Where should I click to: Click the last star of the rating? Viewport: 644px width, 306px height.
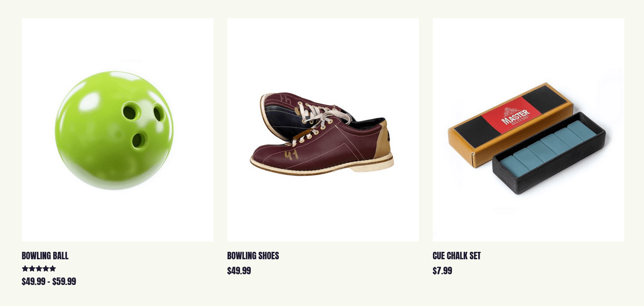pyautogui.click(x=53, y=269)
